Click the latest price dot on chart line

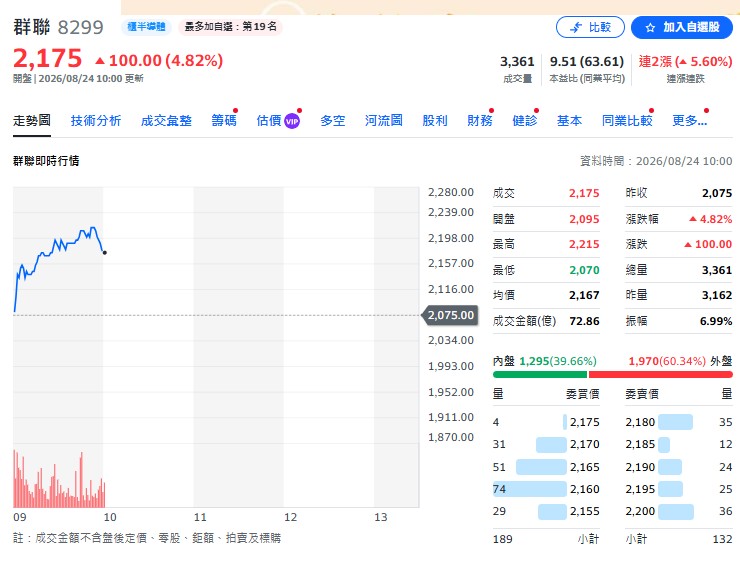click(x=104, y=253)
